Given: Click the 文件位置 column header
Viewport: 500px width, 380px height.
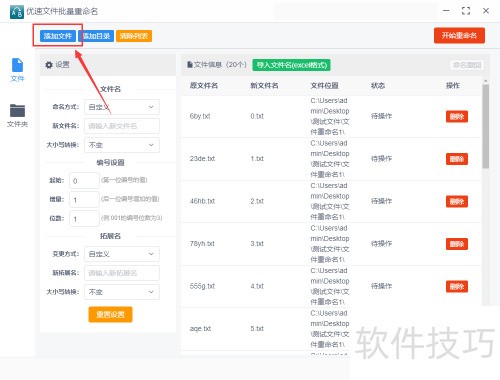Looking at the screenshot, I should click(x=324, y=86).
